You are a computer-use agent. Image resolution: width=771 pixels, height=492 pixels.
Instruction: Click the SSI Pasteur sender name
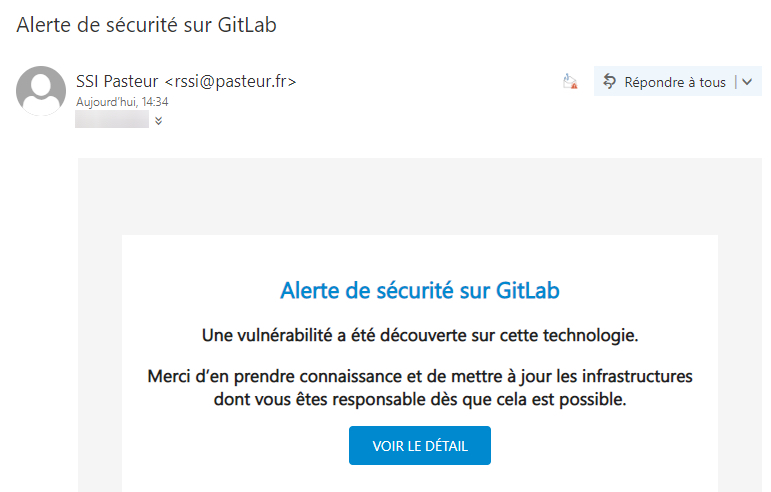click(117, 81)
